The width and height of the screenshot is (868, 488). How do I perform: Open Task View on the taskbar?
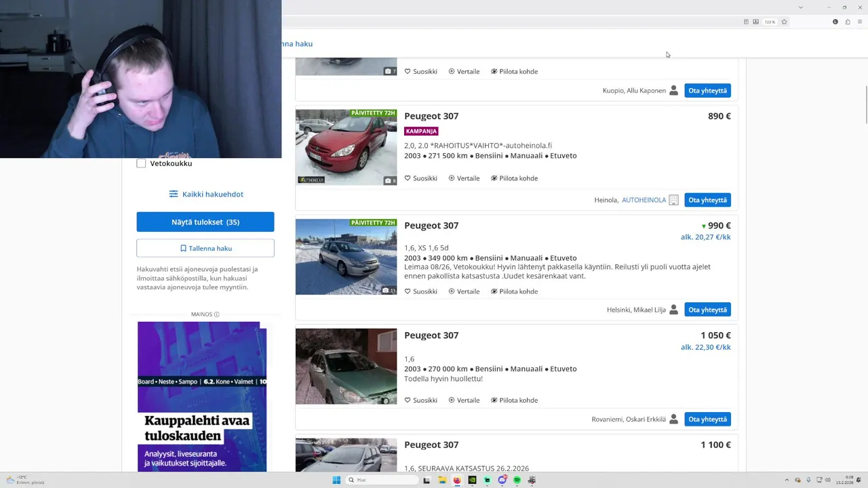427,480
